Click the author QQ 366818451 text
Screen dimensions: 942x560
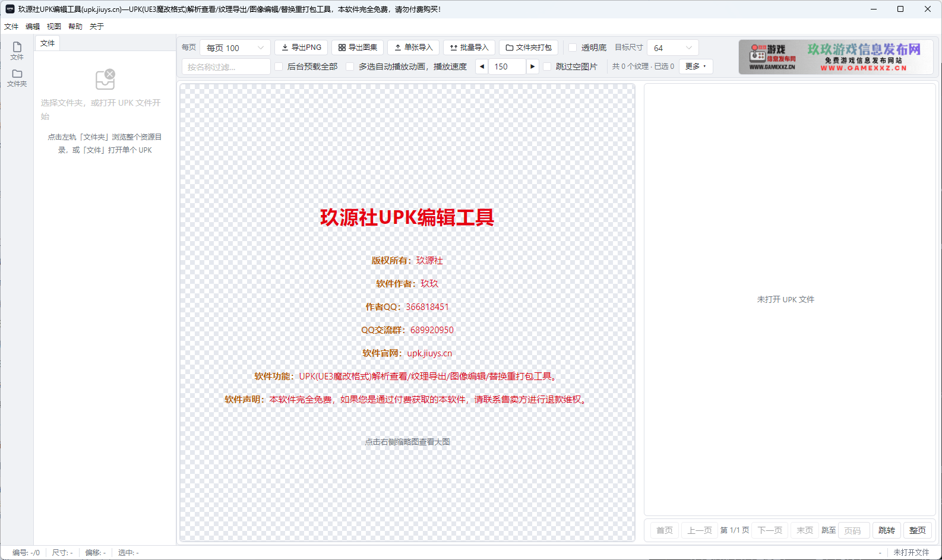(x=428, y=307)
